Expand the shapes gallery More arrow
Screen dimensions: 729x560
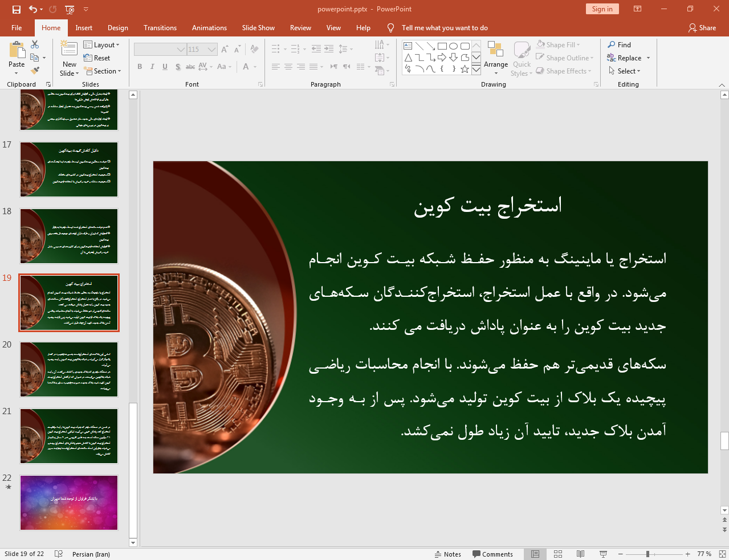[x=476, y=69]
